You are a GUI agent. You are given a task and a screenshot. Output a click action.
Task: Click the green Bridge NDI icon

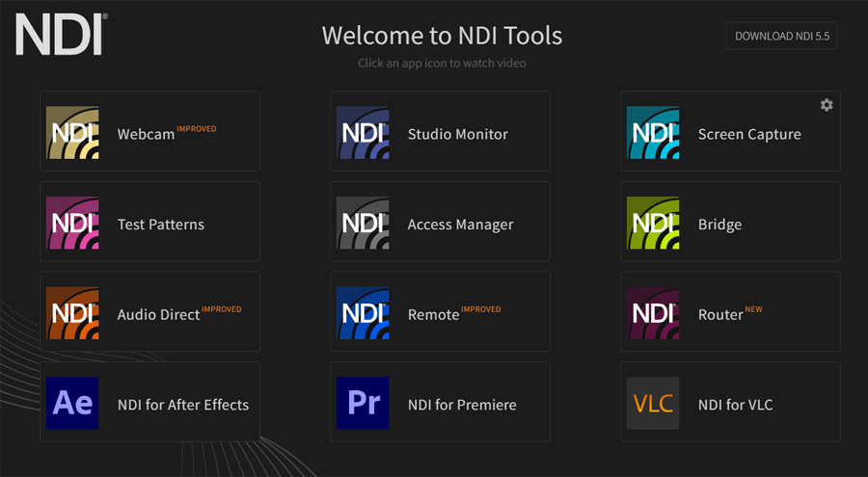coord(653,223)
